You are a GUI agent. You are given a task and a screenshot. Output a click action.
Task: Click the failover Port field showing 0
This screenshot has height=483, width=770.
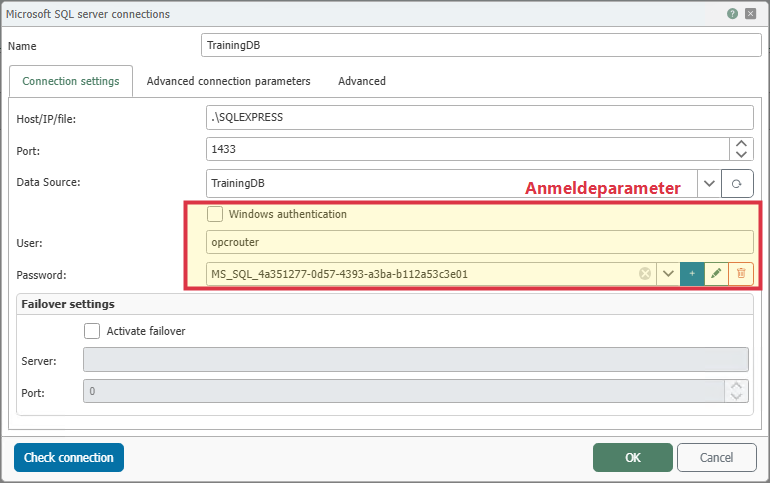coord(404,391)
